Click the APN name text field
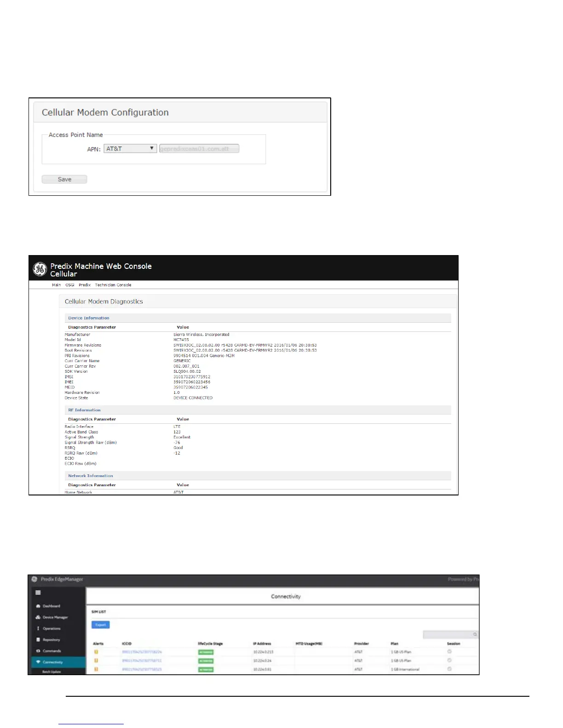The image size is (563, 728). tap(199, 148)
